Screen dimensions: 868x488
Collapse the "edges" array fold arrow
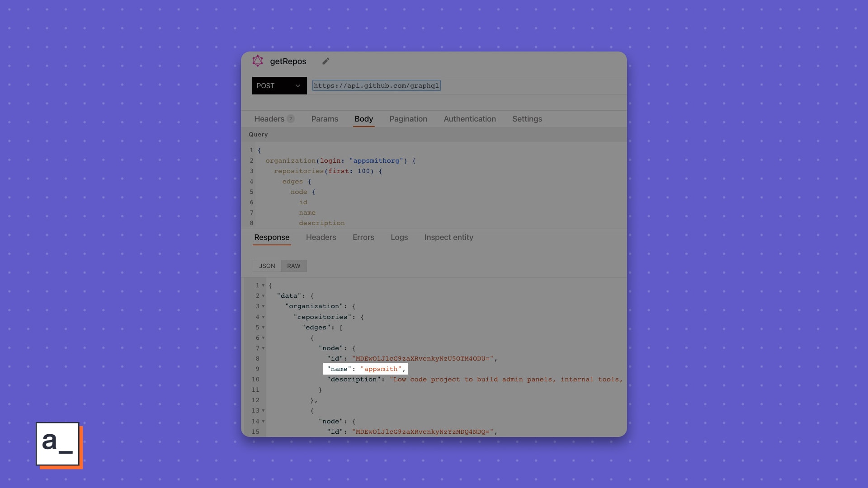[263, 328]
